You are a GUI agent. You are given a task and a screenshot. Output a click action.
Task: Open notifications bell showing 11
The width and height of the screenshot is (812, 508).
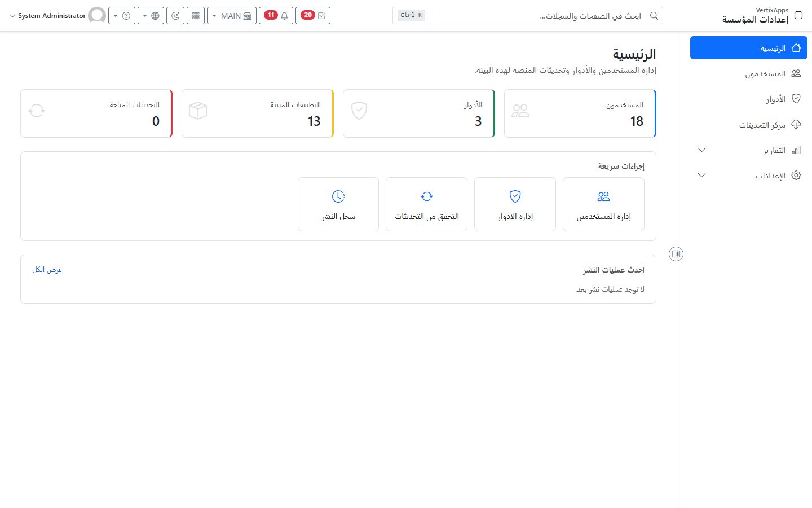pyautogui.click(x=276, y=16)
